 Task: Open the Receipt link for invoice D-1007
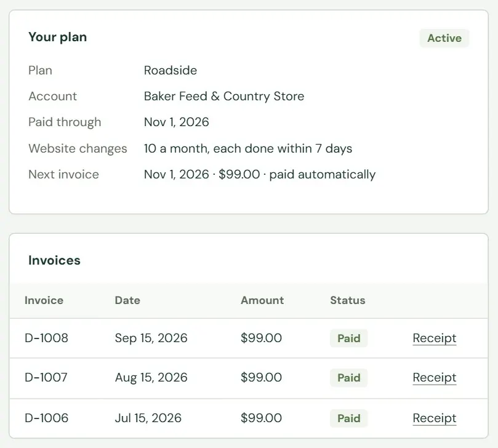click(x=434, y=377)
